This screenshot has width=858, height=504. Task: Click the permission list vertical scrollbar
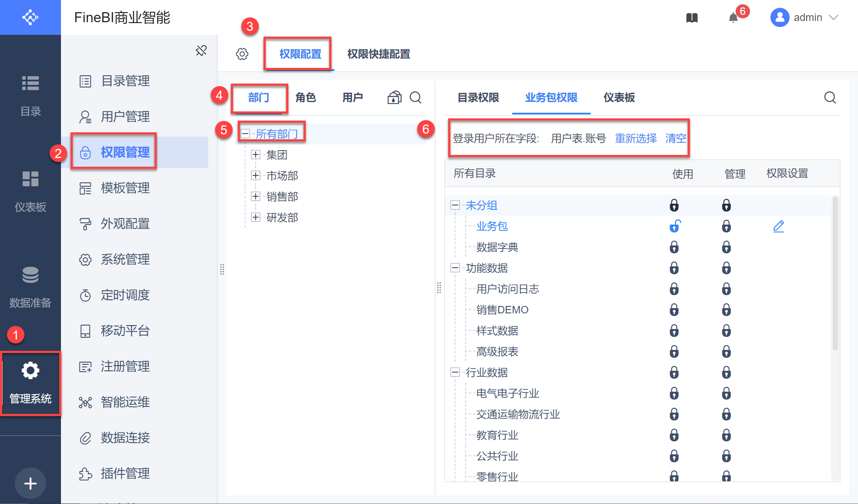(x=835, y=274)
